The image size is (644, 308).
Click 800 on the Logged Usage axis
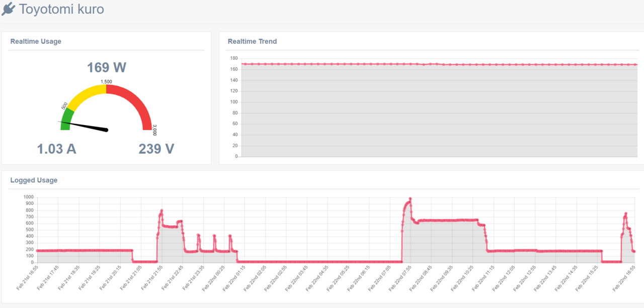click(30, 211)
